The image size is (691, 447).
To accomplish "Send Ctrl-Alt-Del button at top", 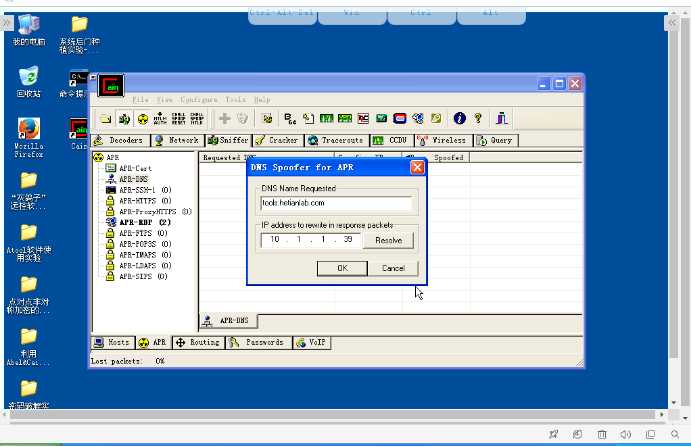I will [282, 15].
